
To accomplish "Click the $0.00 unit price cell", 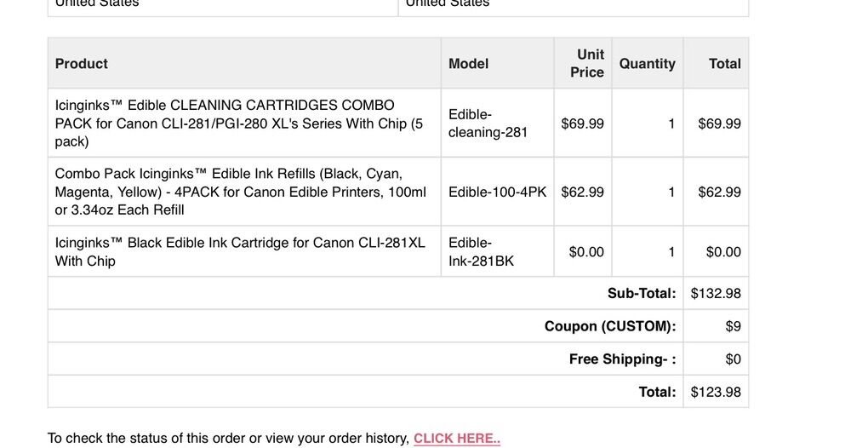I will 586,252.
